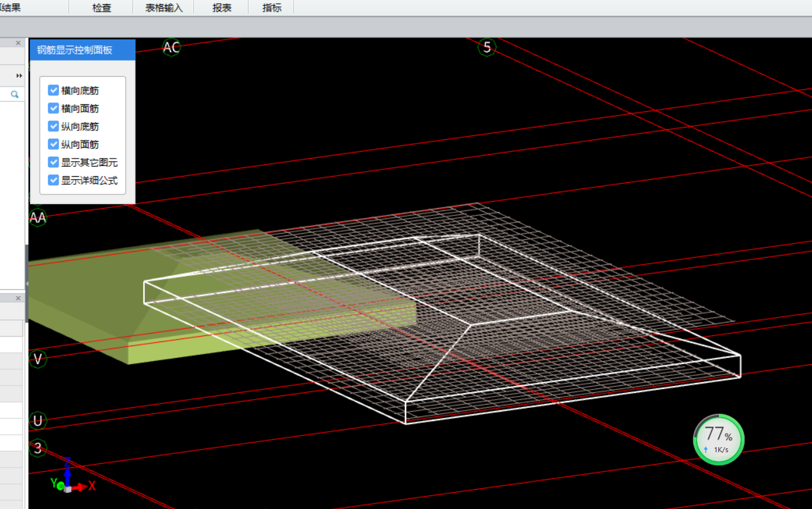The width and height of the screenshot is (812, 509).
Task: Collapse the left sidebar with splitter arrow
Action: click(x=27, y=284)
